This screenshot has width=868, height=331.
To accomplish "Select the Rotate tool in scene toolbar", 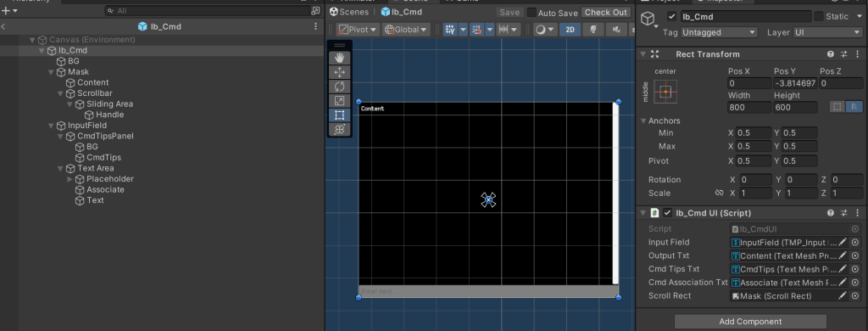I will pyautogui.click(x=339, y=87).
